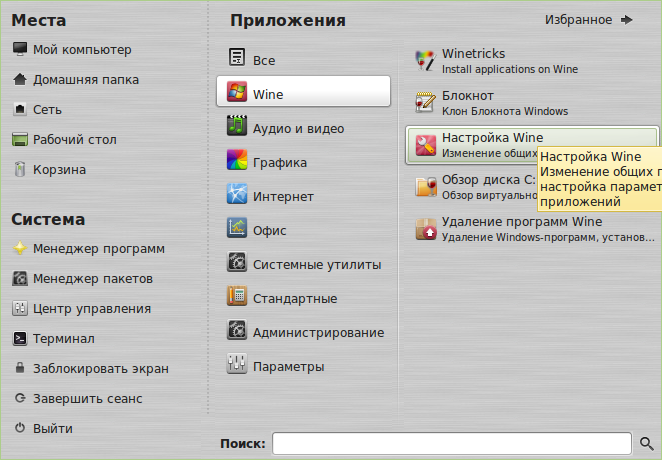Viewport: 662px width, 460px height.
Task: Click 'Install applications on Wine' description
Action: (510, 69)
